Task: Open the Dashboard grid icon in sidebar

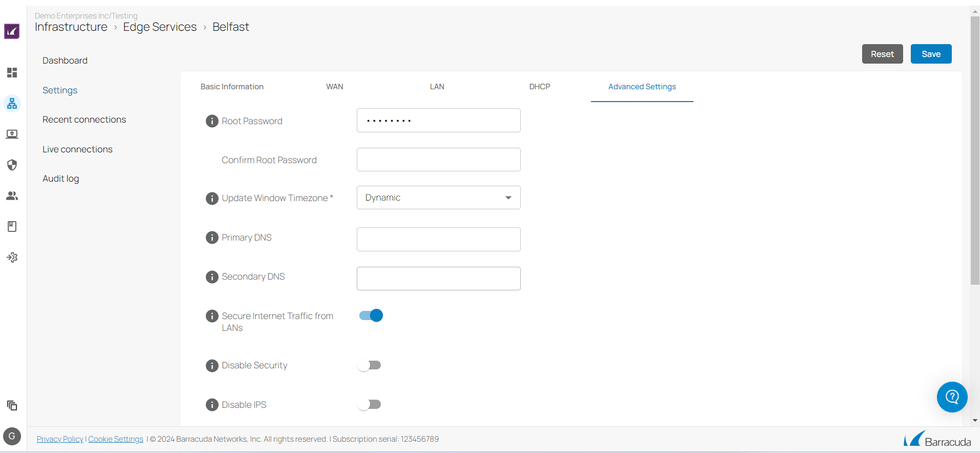Action: point(12,72)
